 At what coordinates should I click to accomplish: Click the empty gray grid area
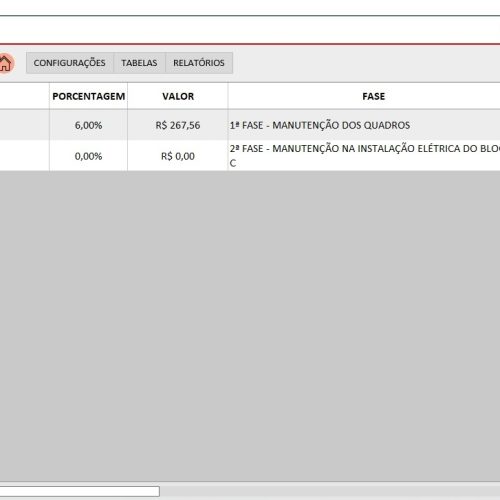250,326
